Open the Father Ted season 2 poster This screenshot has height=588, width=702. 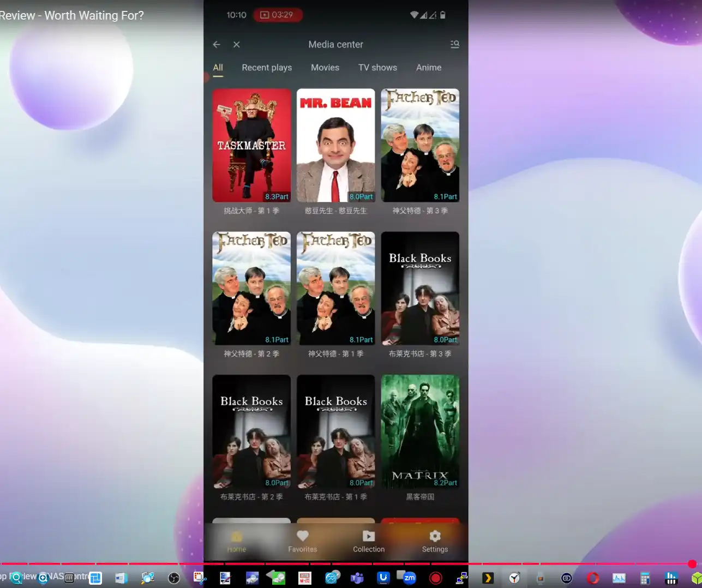[x=251, y=289]
